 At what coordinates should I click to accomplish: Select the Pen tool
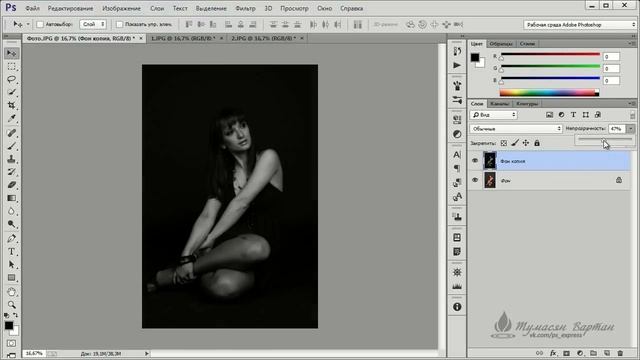pos(11,238)
